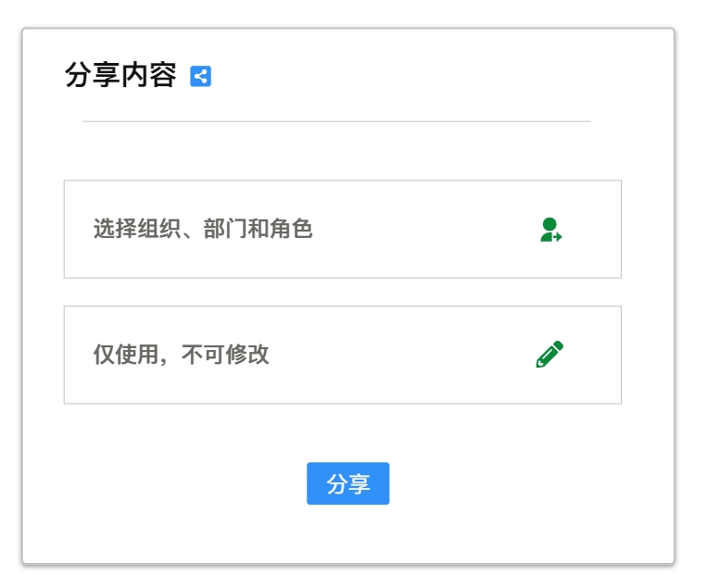Click the green pencil edit icon
Viewport: 707px width, 588px height.
click(x=549, y=355)
